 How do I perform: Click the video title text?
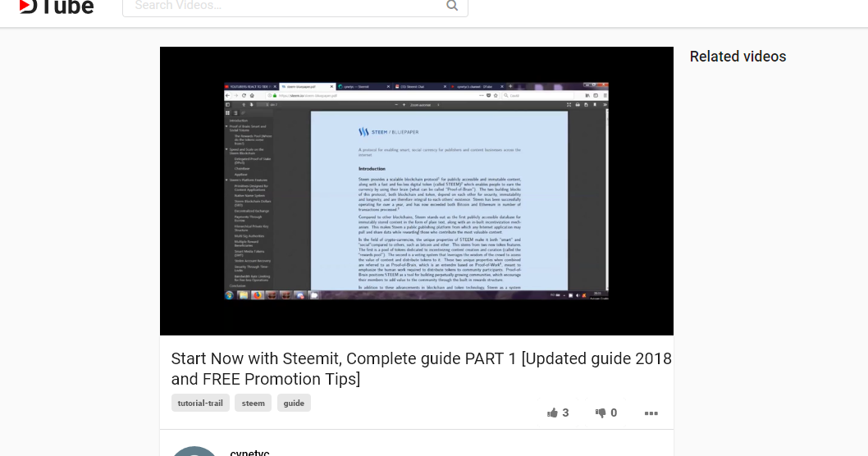tap(421, 368)
